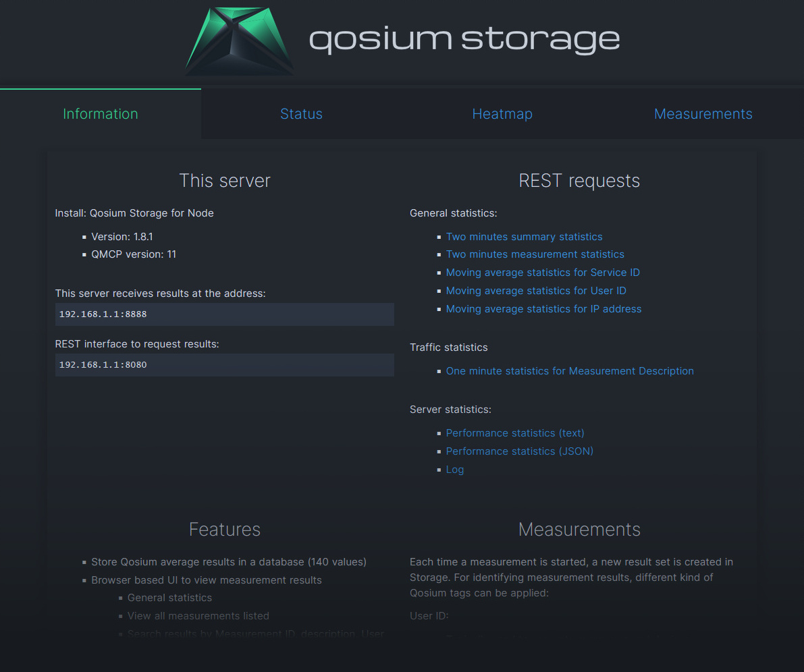Screen dimensions: 804x672
Task: Click 'Install: Qosium Storage for Node' text
Action: (x=134, y=213)
